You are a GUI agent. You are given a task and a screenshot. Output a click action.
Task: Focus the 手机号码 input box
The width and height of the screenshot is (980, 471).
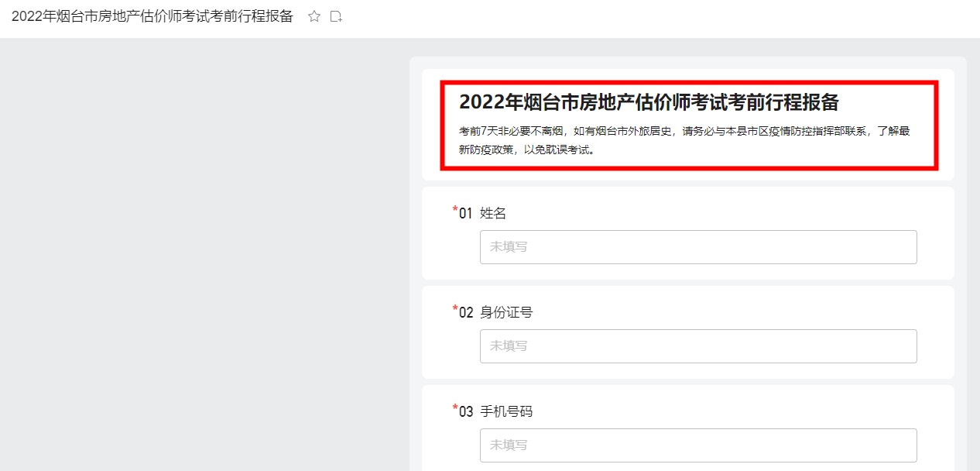[x=697, y=445]
